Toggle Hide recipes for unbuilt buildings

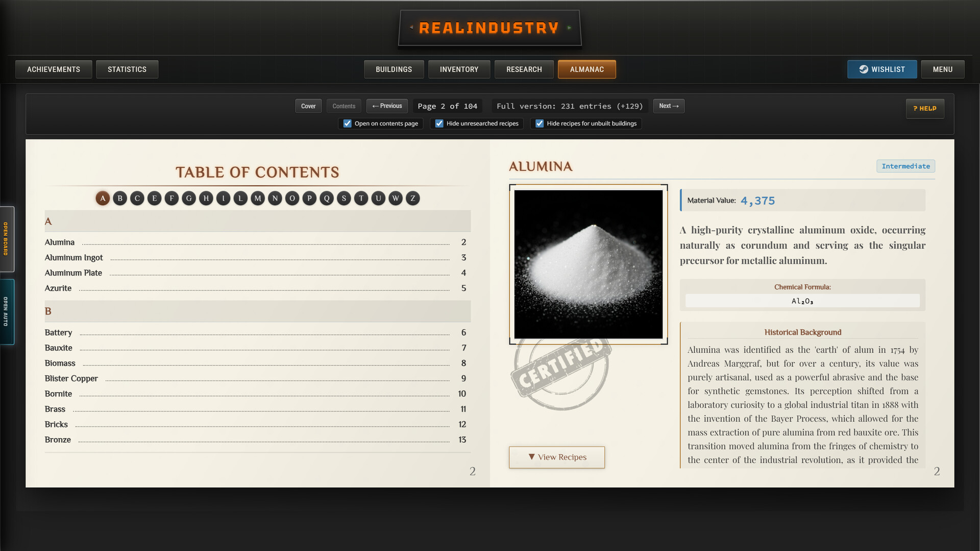(540, 123)
